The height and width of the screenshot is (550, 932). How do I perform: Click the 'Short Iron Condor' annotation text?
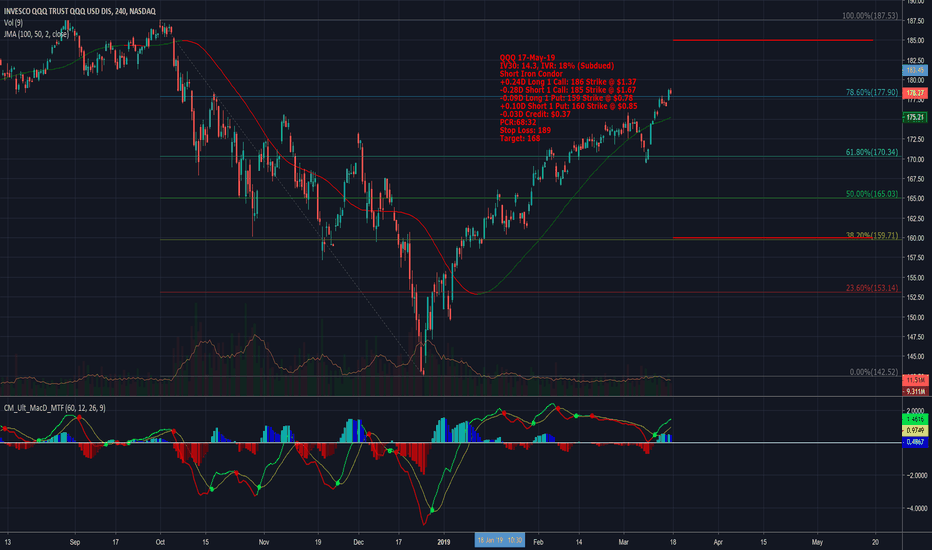click(x=531, y=74)
